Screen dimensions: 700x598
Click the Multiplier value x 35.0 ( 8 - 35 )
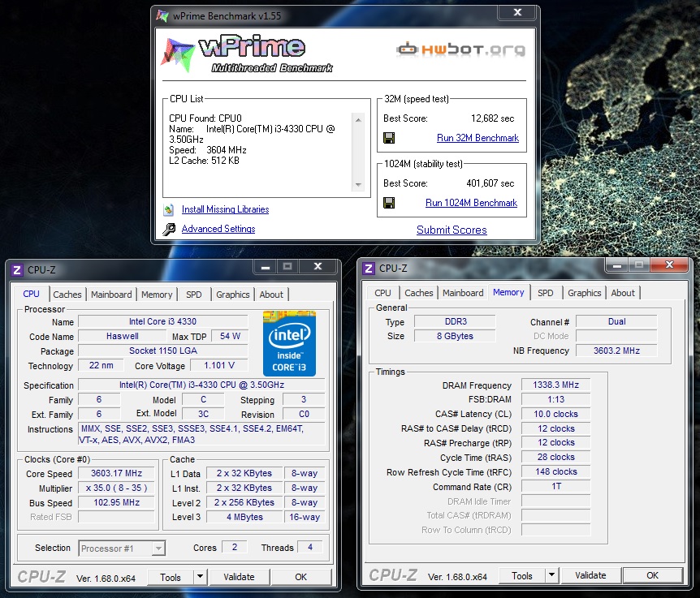pos(116,488)
